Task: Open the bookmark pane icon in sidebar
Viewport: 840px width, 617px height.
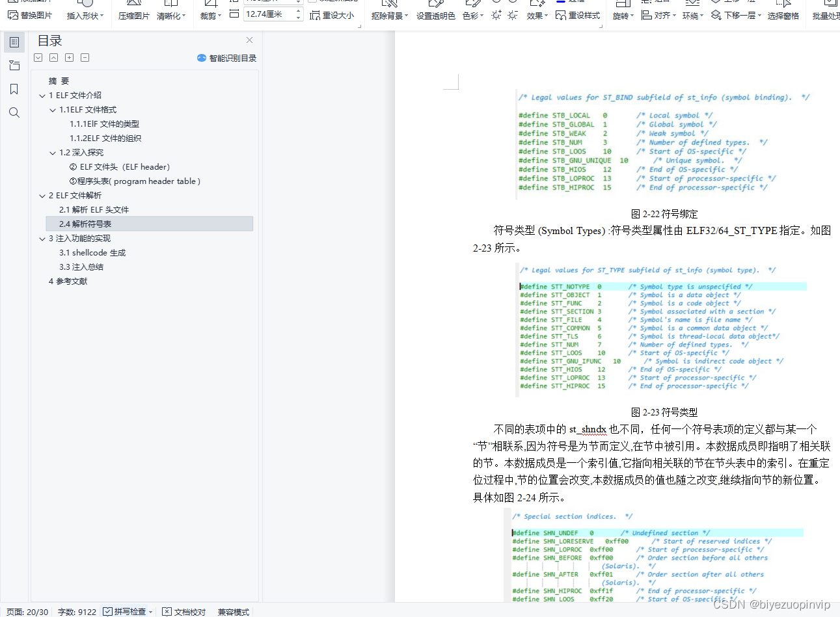Action: click(x=14, y=89)
